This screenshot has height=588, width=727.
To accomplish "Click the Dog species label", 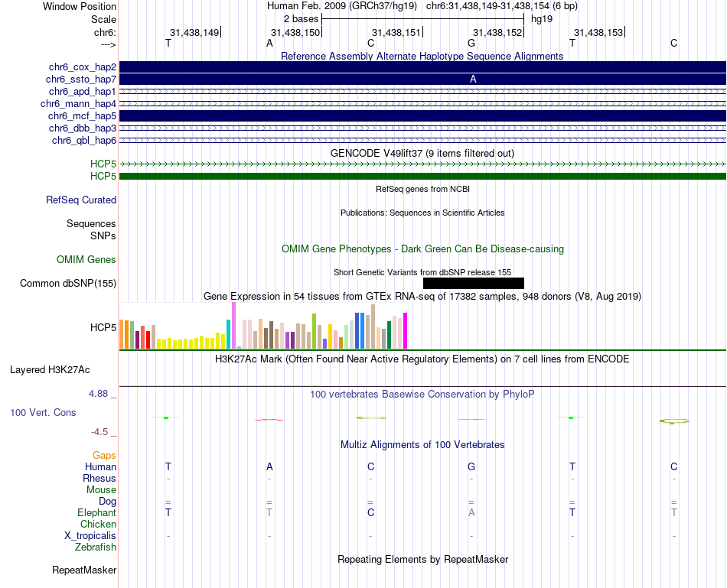I will pos(108,502).
